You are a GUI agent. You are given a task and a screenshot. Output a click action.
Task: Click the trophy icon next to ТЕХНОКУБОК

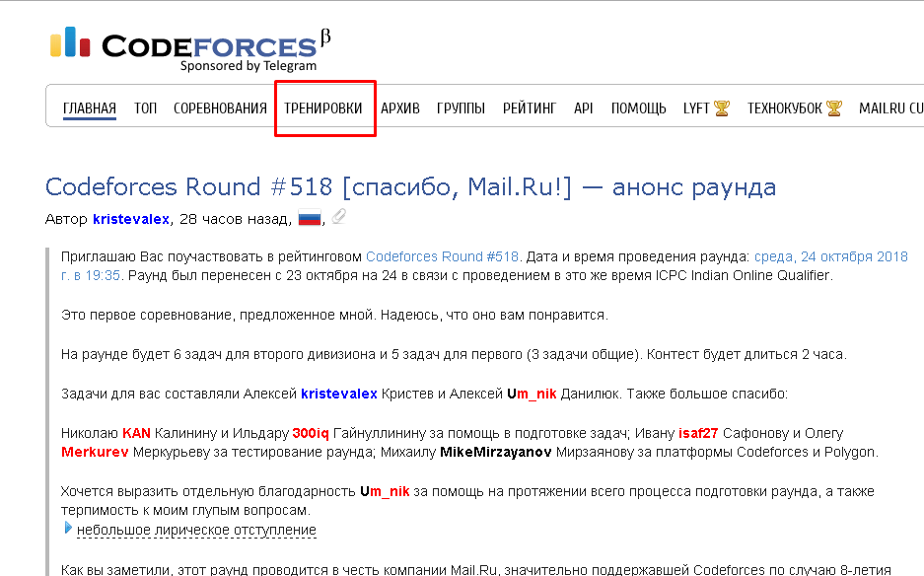pyautogui.click(x=834, y=108)
